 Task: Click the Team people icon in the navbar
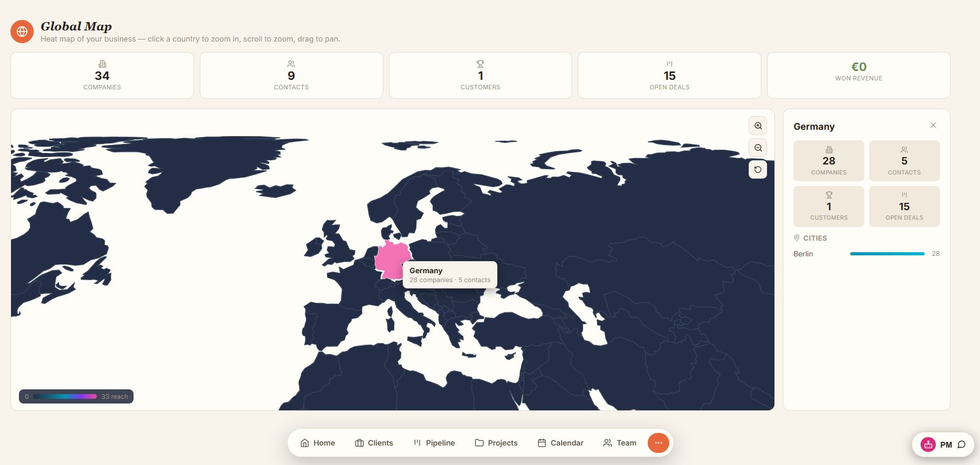(x=608, y=443)
